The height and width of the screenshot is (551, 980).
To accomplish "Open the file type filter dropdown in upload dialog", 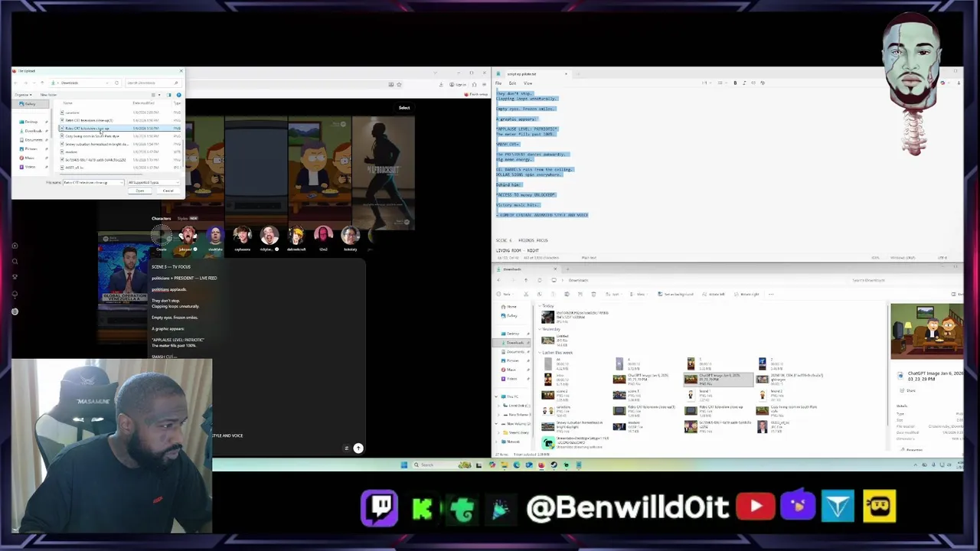I will click(154, 182).
